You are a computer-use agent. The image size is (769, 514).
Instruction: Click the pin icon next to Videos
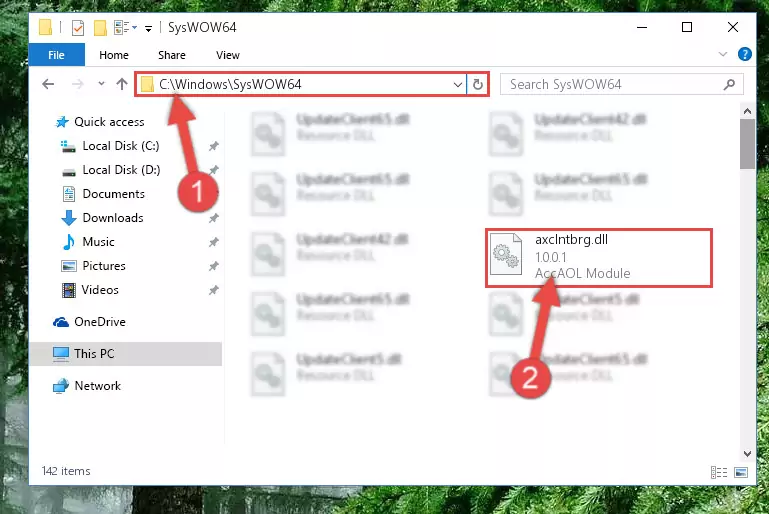click(x=213, y=290)
